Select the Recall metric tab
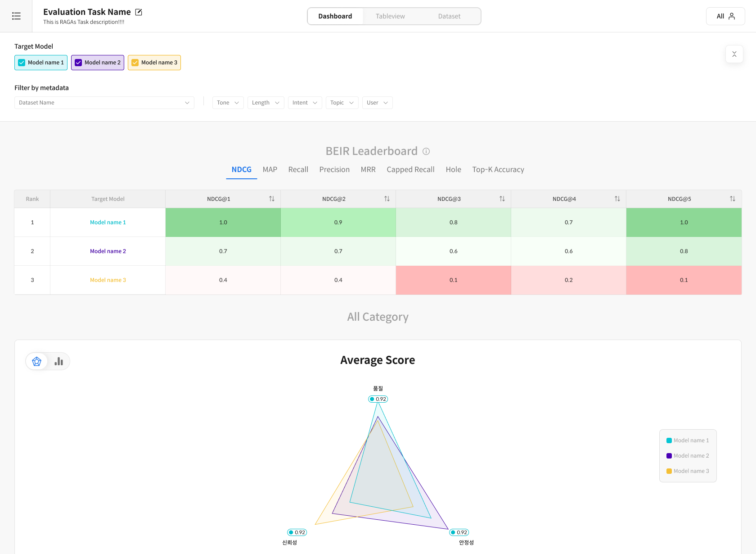Image resolution: width=756 pixels, height=554 pixels. (298, 169)
